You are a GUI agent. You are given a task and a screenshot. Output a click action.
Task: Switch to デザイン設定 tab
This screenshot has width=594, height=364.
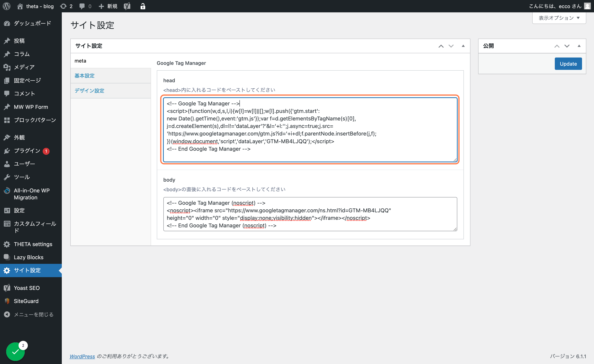111,91
